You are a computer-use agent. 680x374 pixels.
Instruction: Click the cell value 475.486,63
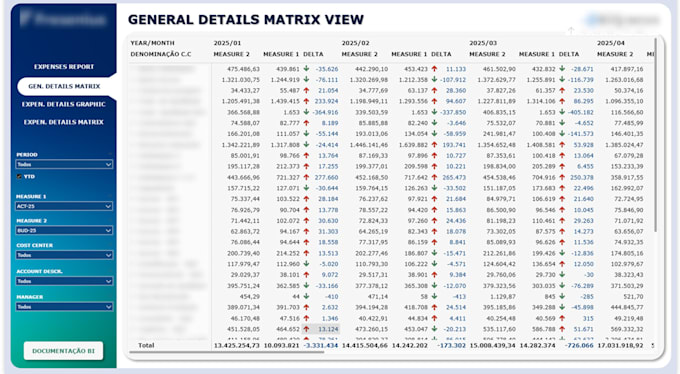(243, 69)
